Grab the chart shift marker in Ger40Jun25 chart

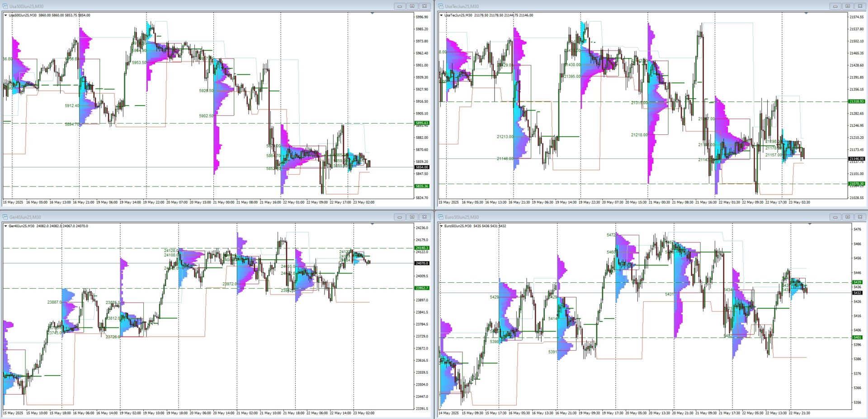click(x=372, y=224)
